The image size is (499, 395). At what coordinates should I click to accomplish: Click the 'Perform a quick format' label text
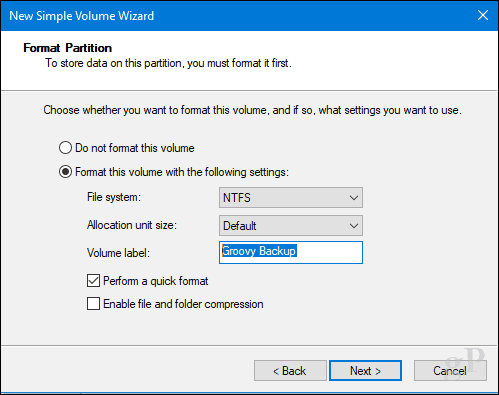(x=156, y=281)
